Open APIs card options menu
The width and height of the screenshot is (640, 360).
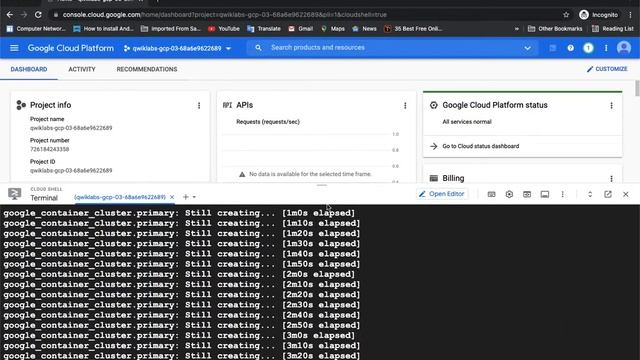(x=405, y=106)
